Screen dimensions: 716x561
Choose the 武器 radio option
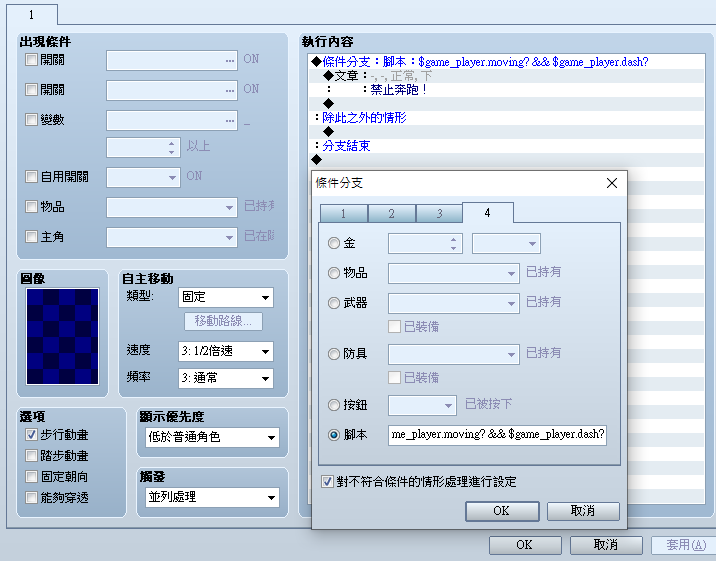[334, 303]
